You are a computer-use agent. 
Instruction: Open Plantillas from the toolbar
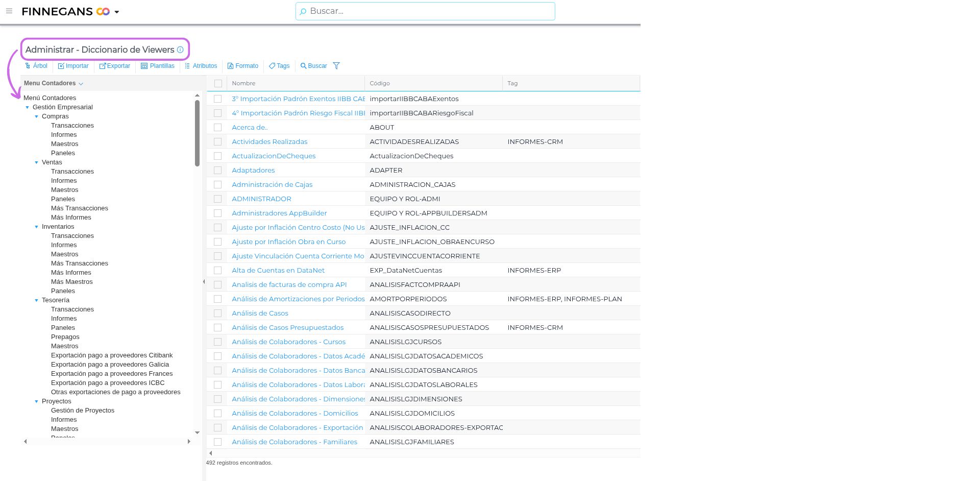(x=158, y=66)
